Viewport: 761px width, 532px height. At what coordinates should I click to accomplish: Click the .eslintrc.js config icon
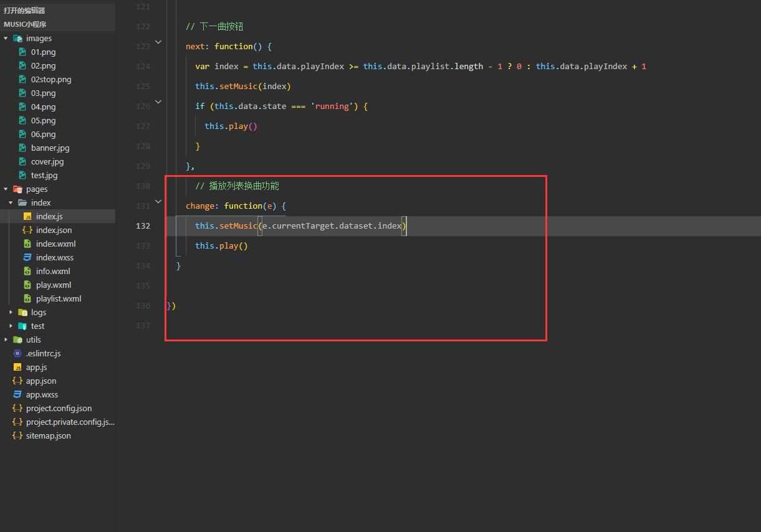tap(17, 353)
